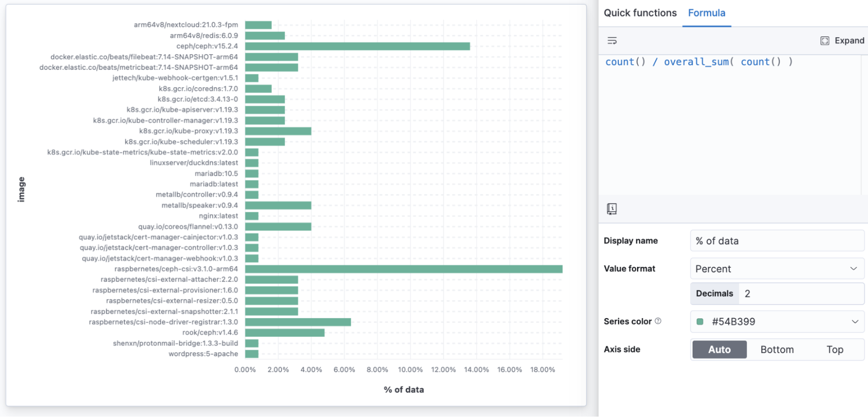
Task: Set Axis side to Auto
Action: 719,349
